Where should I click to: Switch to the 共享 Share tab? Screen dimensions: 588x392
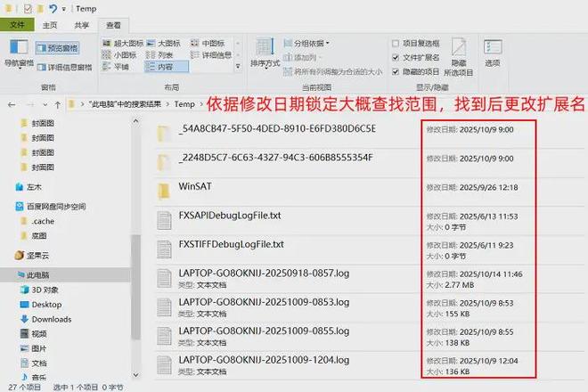click(81, 25)
